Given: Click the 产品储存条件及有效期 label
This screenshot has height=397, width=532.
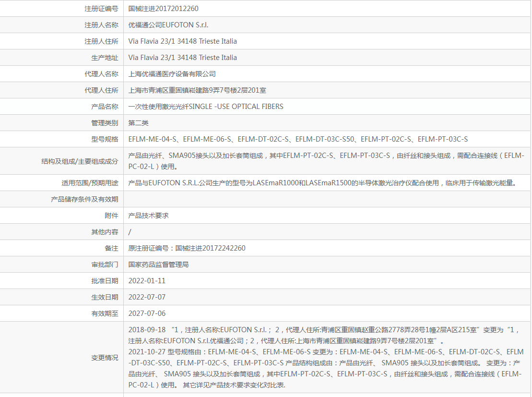Looking at the screenshot, I should tap(84, 199).
